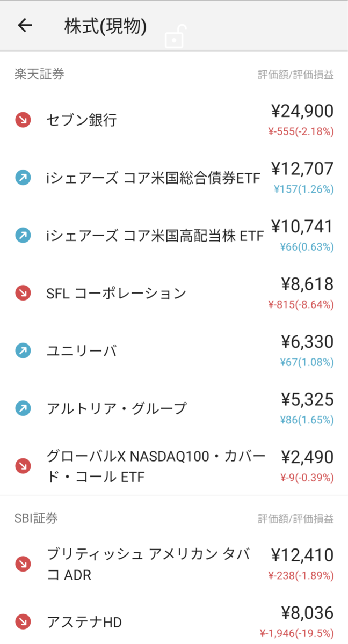
Task: Tap the ¥24,900 valuation amount
Action: pos(302,111)
